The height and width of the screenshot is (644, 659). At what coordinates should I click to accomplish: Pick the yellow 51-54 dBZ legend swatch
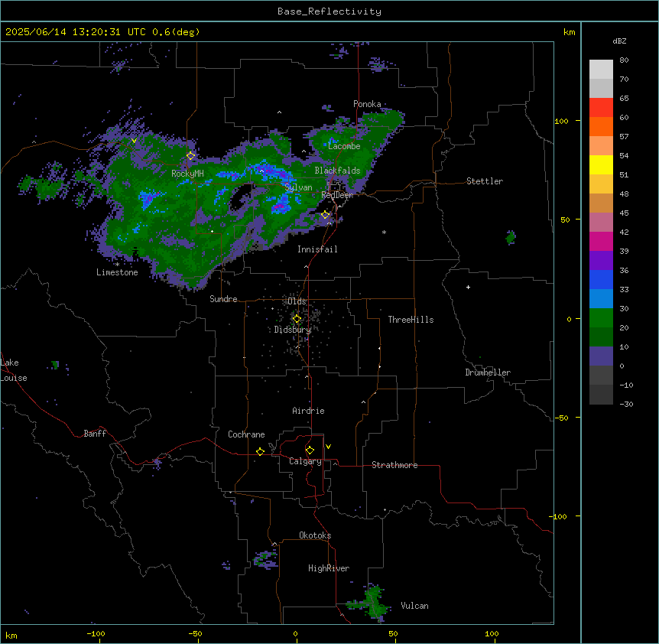[x=601, y=164]
